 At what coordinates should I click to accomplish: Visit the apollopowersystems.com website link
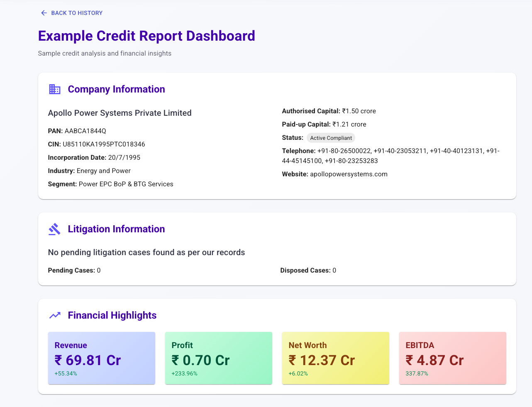click(348, 174)
